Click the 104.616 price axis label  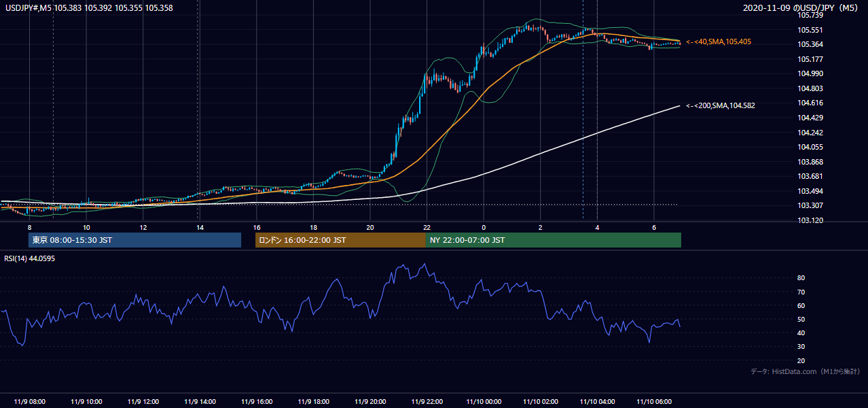pyautogui.click(x=810, y=103)
